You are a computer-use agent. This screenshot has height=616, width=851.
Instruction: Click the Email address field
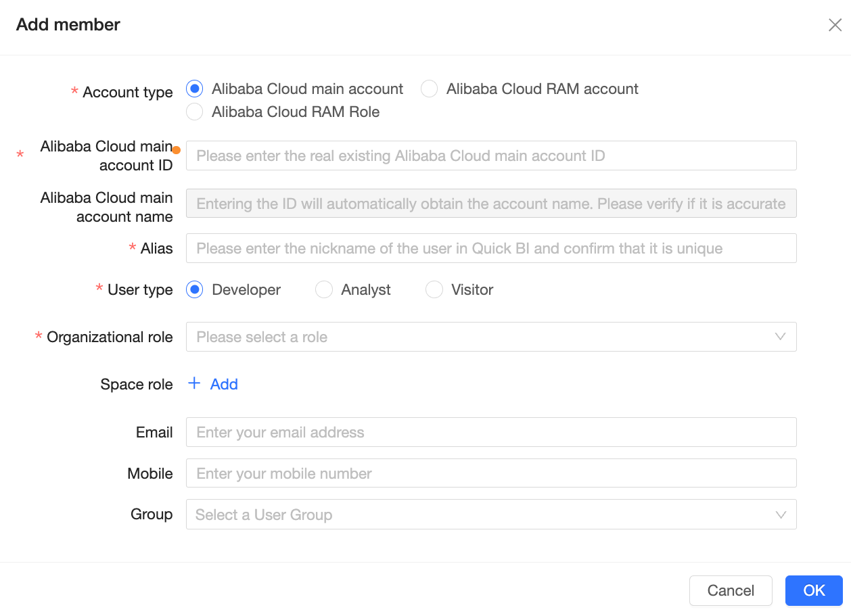[491, 432]
